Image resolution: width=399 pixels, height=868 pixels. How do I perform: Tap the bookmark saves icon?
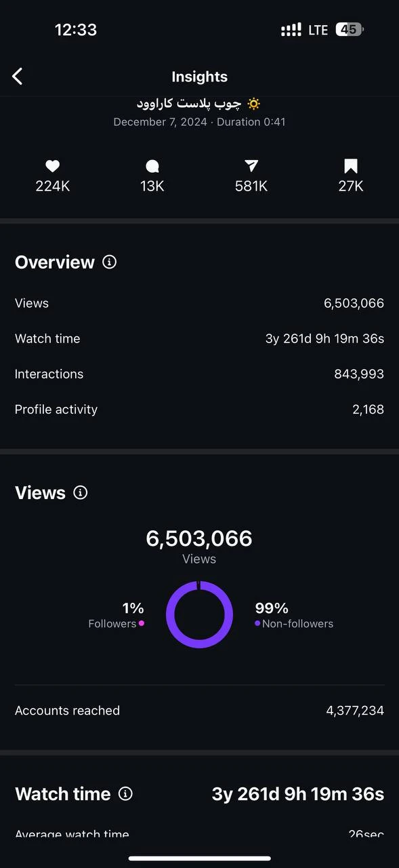(351, 166)
